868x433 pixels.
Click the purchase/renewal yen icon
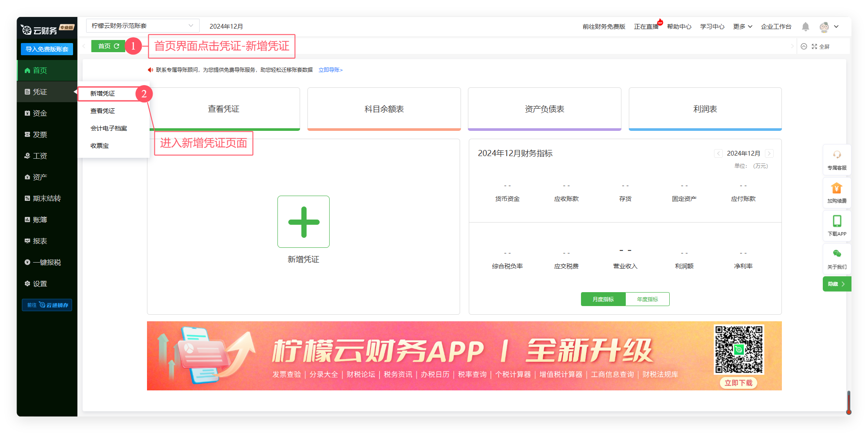[837, 189]
